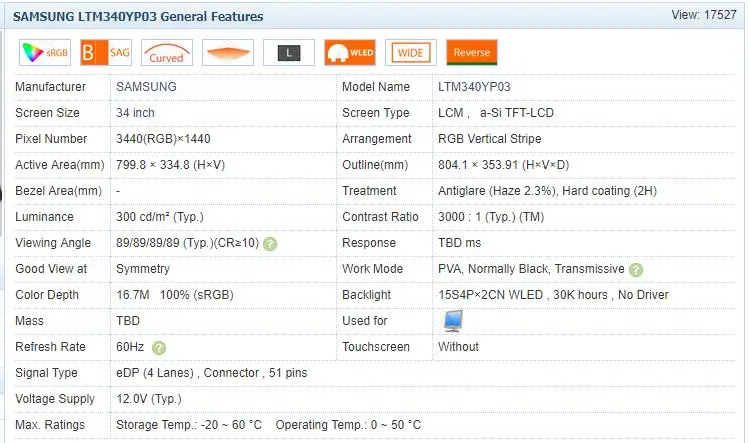Click the 60Hz refresh rate value
This screenshot has height=443, width=749.
(x=130, y=347)
